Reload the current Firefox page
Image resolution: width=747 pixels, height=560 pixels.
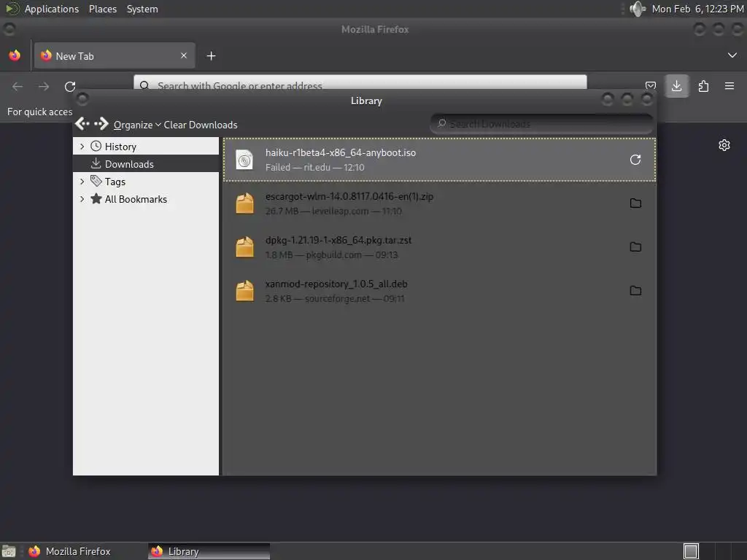click(70, 86)
